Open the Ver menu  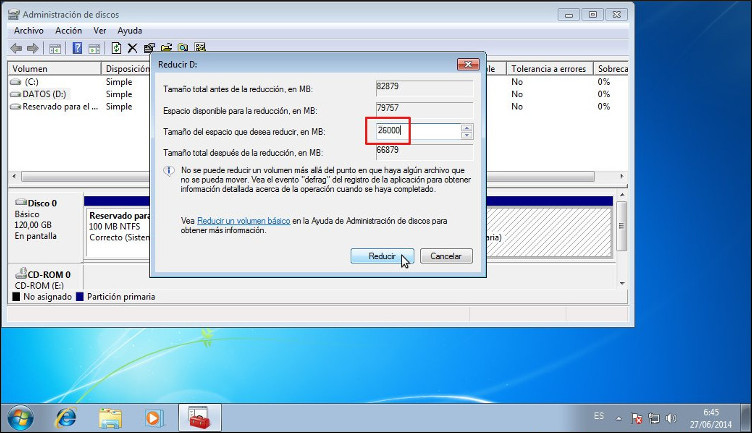[x=100, y=31]
